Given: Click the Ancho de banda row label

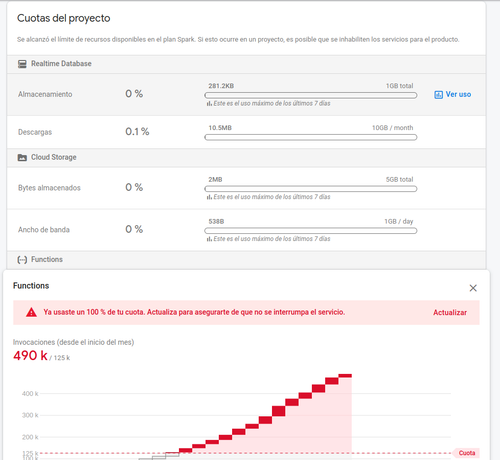Looking at the screenshot, I should 44,230.
